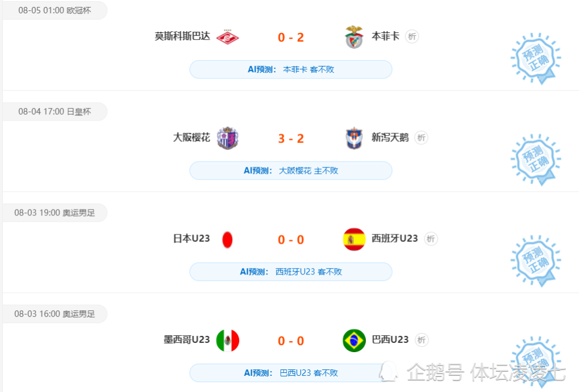Screen dimensions: 579x392
Task: Open AI prediction 西班牙U23 客不败
Action: [291, 272]
